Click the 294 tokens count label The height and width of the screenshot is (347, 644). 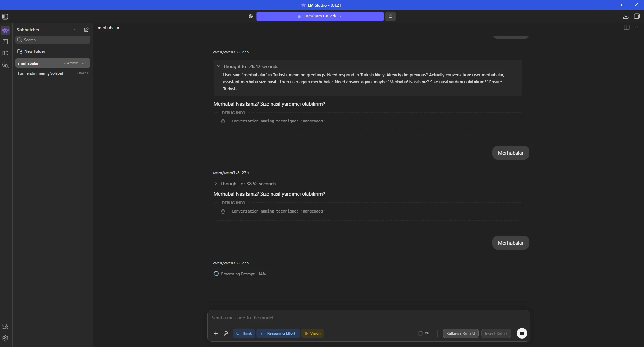tap(71, 63)
